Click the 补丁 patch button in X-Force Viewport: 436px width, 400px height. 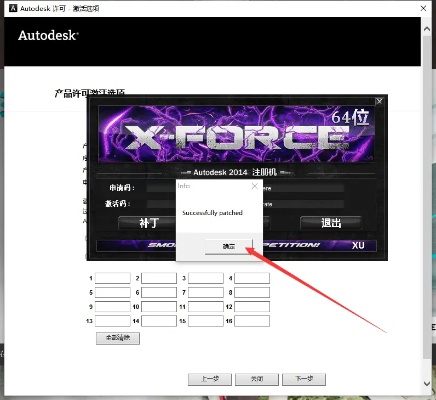[x=148, y=223]
